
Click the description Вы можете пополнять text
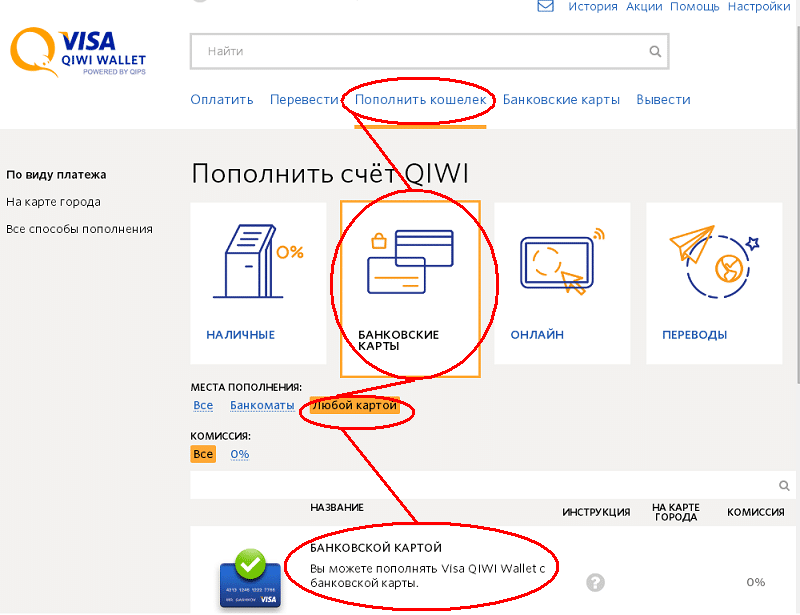(x=428, y=576)
